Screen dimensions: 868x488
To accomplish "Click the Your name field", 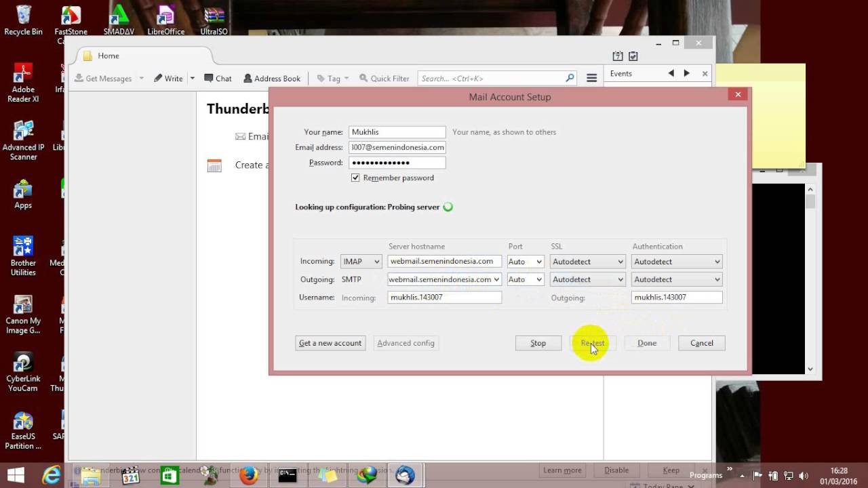I will tap(397, 132).
